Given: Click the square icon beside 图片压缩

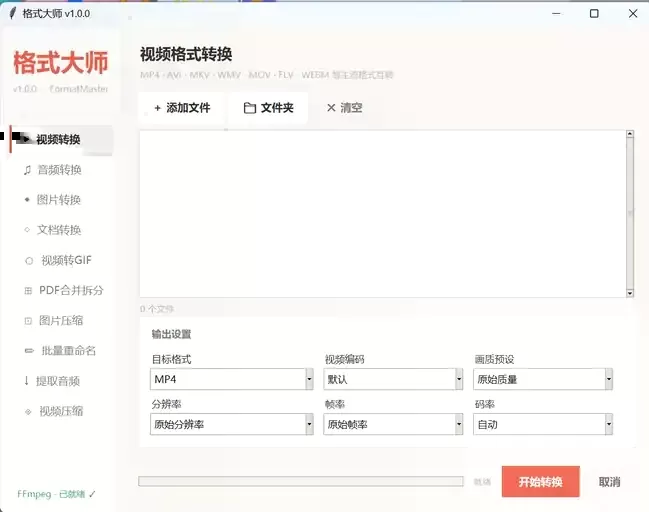Looking at the screenshot, I should (28, 321).
